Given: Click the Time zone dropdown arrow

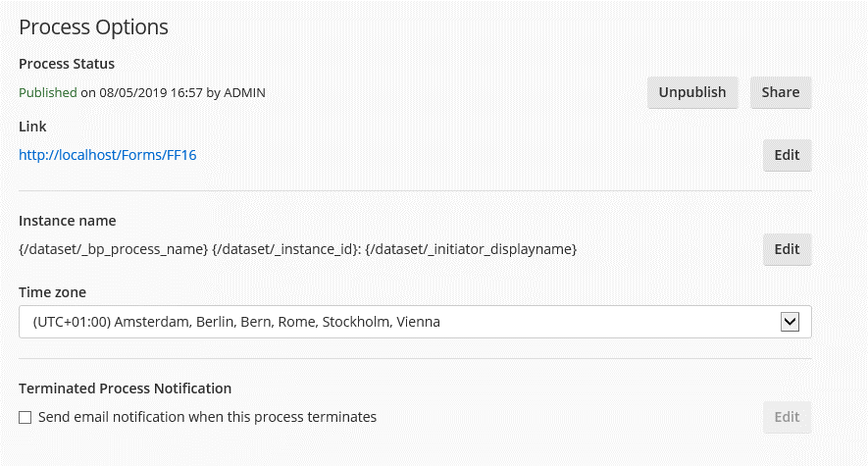Looking at the screenshot, I should pyautogui.click(x=791, y=322).
